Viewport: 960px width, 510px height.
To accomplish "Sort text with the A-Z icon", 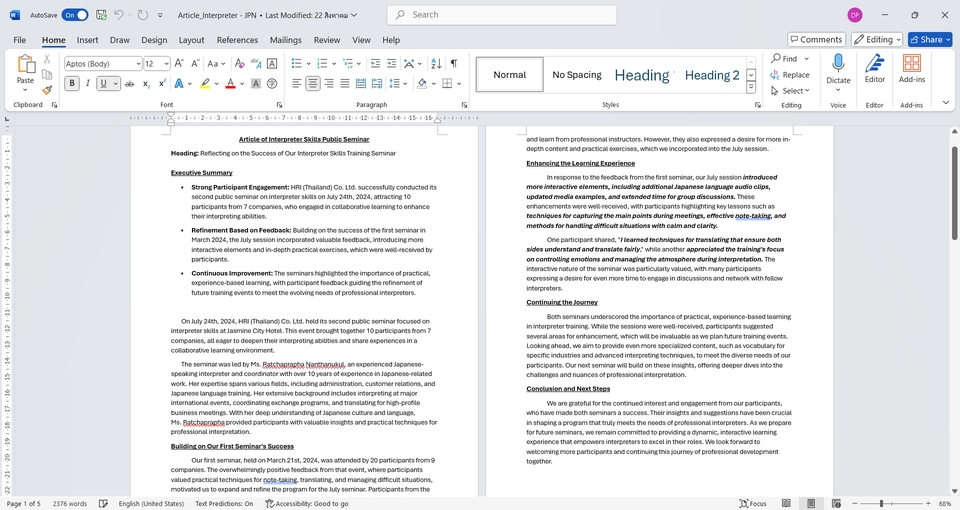I will pos(436,64).
